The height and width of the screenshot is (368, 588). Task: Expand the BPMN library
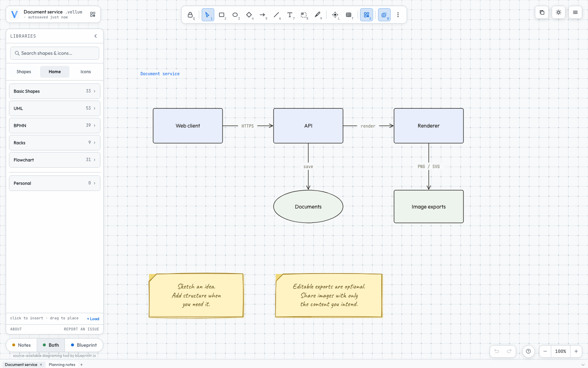click(x=55, y=126)
